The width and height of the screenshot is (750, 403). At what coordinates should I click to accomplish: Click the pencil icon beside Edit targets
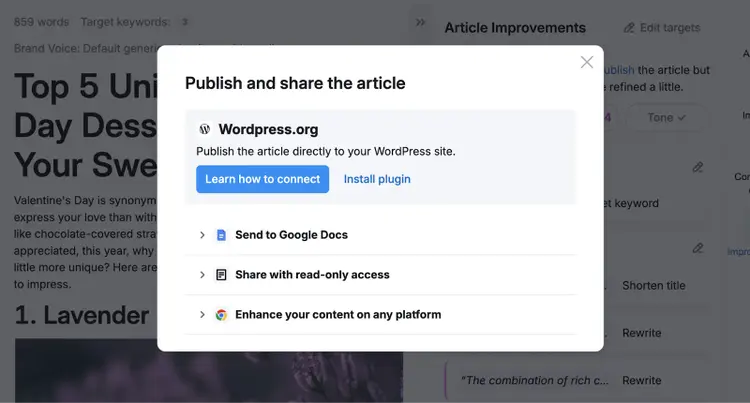tap(629, 28)
